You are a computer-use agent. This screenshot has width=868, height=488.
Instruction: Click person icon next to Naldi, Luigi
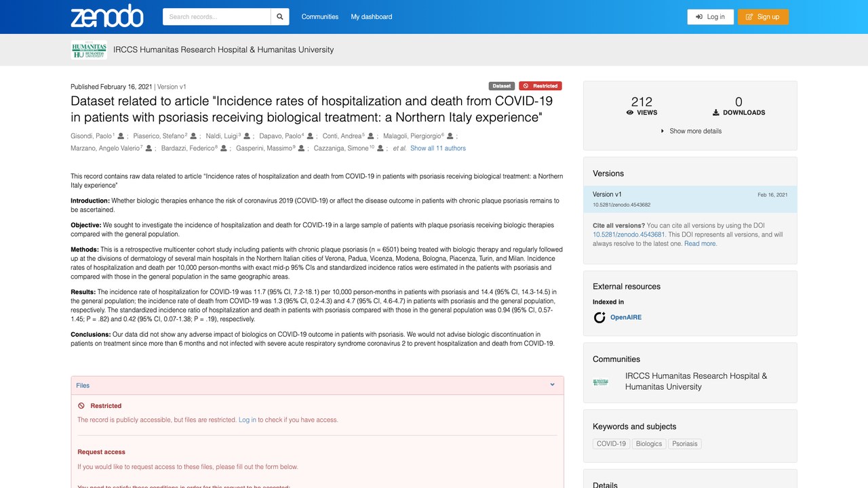tap(247, 136)
